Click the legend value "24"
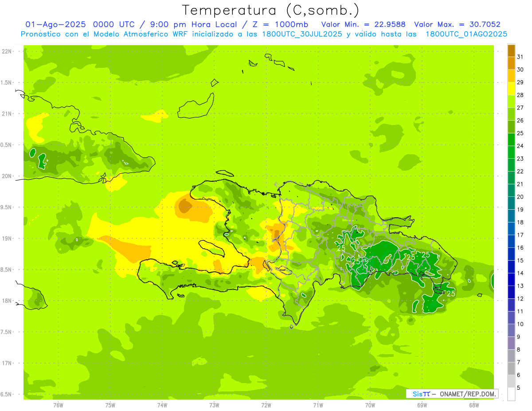The height and width of the screenshot is (411, 532). tap(520, 146)
